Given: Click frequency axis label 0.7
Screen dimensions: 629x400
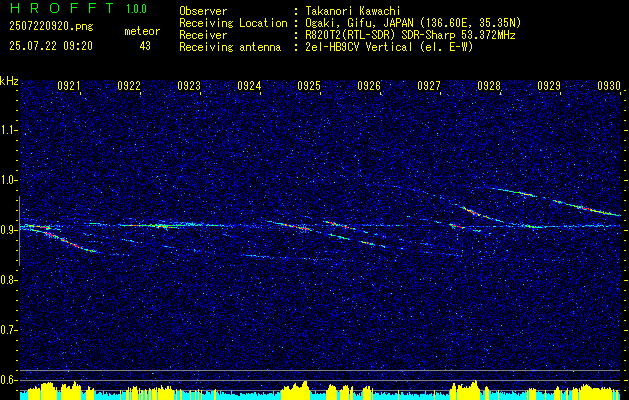Looking at the screenshot, I should point(9,330).
